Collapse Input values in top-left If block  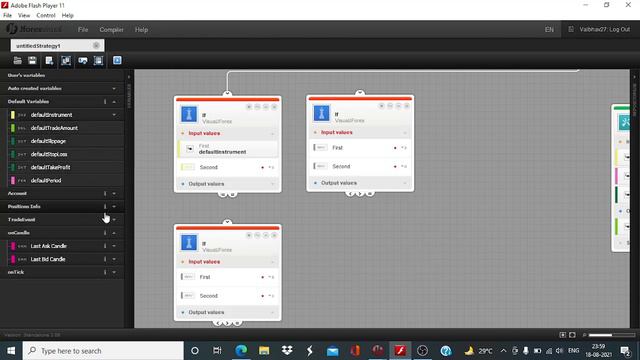pos(273,133)
